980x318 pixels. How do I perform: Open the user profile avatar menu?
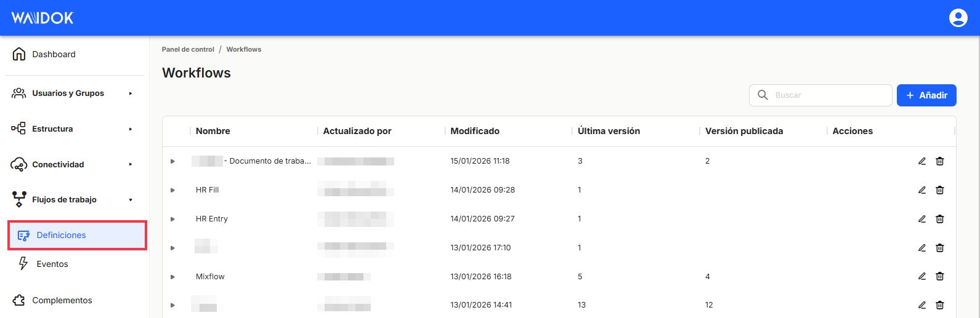pos(958,18)
